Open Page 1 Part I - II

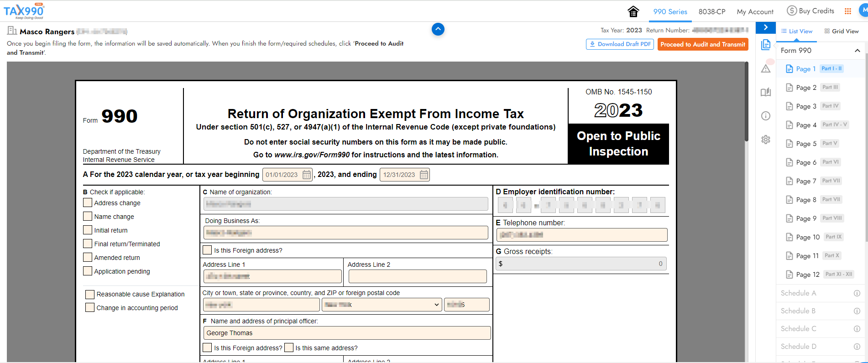point(820,69)
